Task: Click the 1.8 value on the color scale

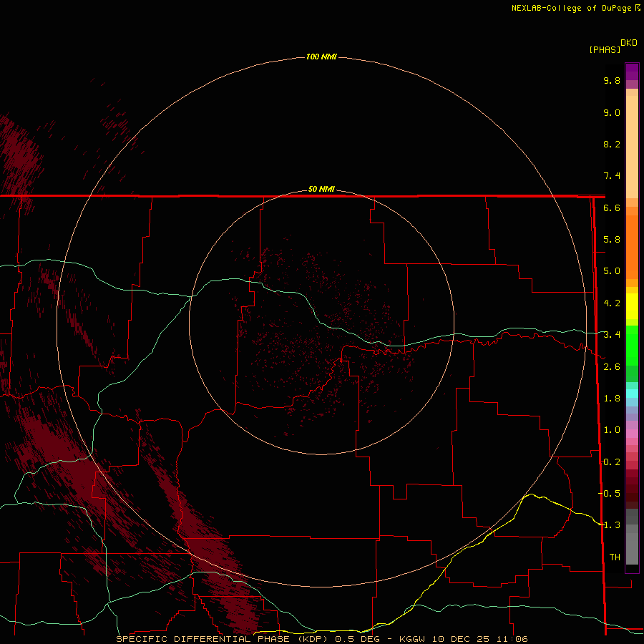Action: [x=612, y=399]
